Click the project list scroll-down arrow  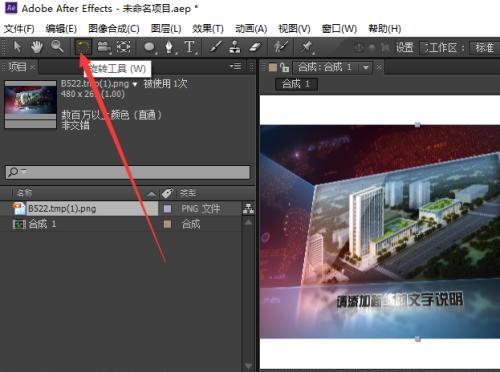[248, 366]
